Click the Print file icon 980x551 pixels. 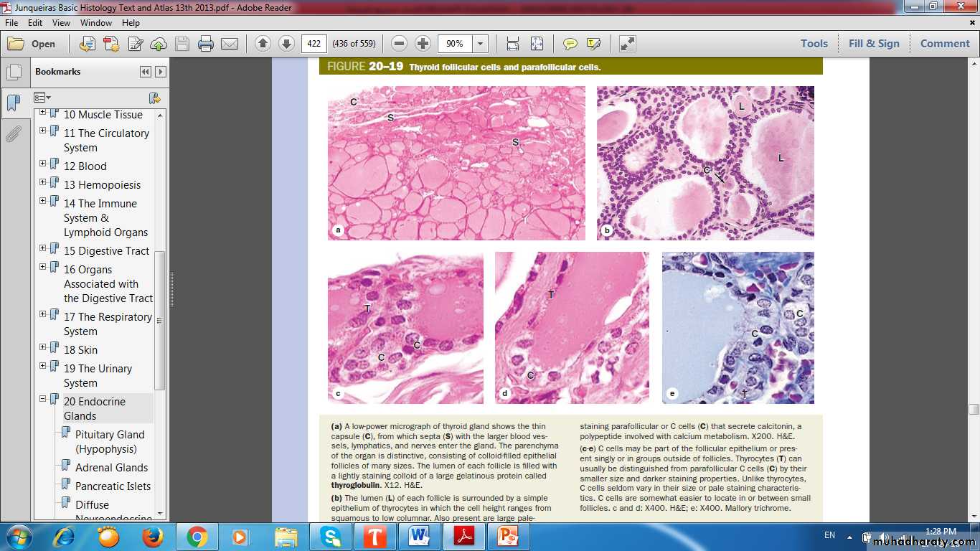206,44
